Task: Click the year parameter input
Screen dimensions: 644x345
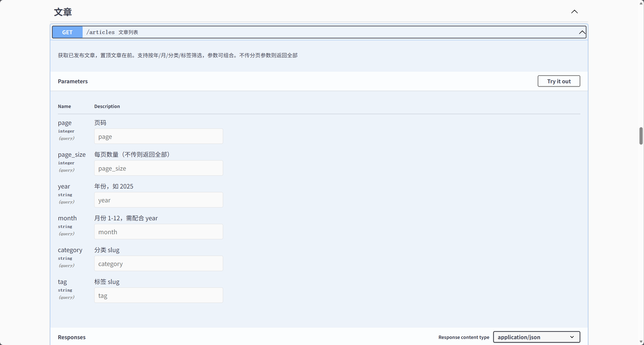Action: click(x=158, y=200)
